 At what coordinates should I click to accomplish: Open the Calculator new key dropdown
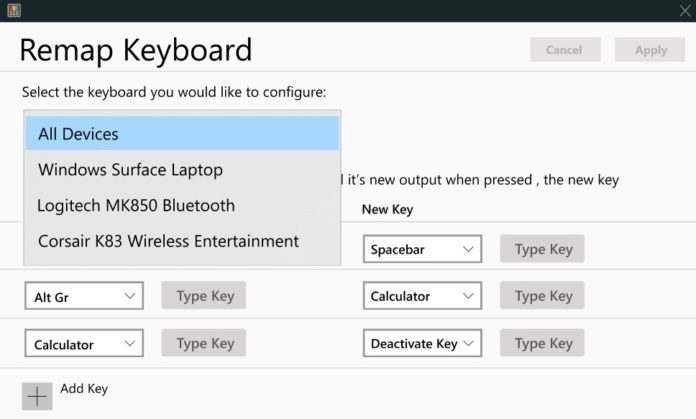coord(421,296)
